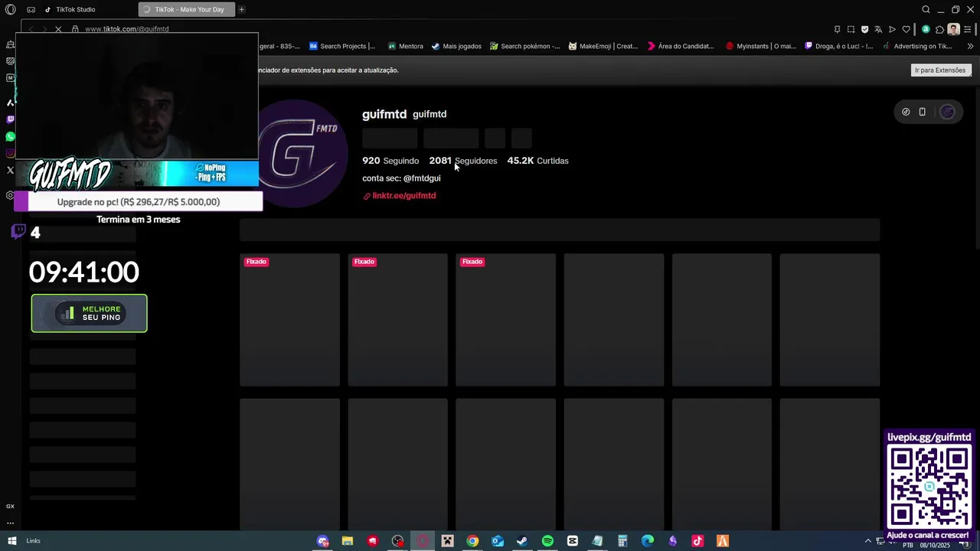
Task: Click the round avatar on TikTok floating bar
Action: 947,112
